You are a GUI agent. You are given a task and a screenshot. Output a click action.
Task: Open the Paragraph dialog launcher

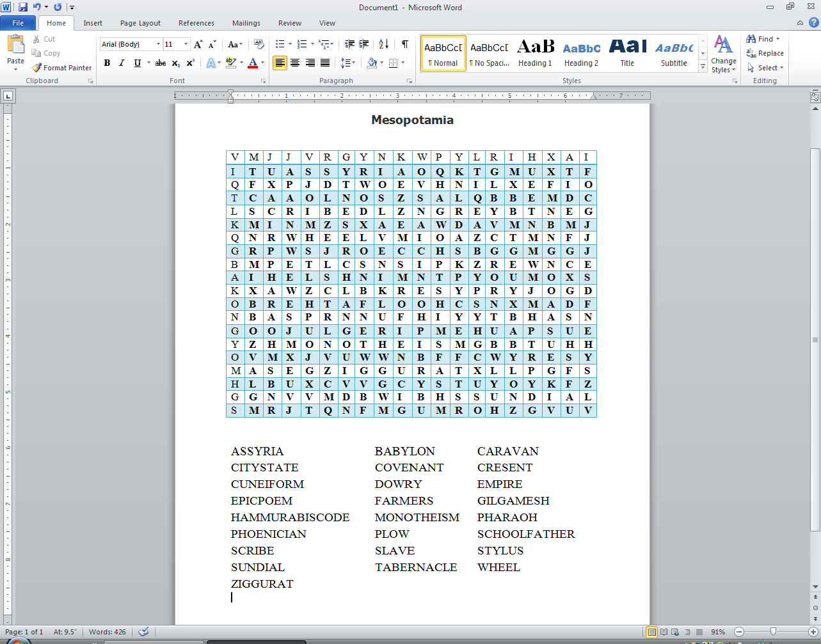click(x=410, y=81)
